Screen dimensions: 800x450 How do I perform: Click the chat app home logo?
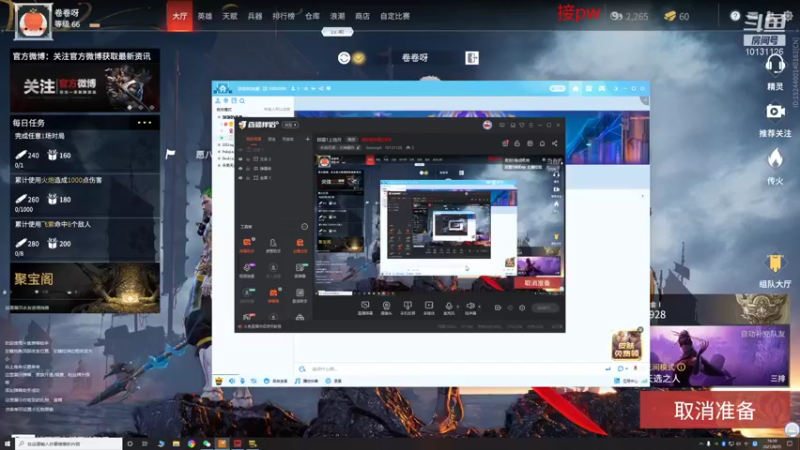click(x=222, y=88)
